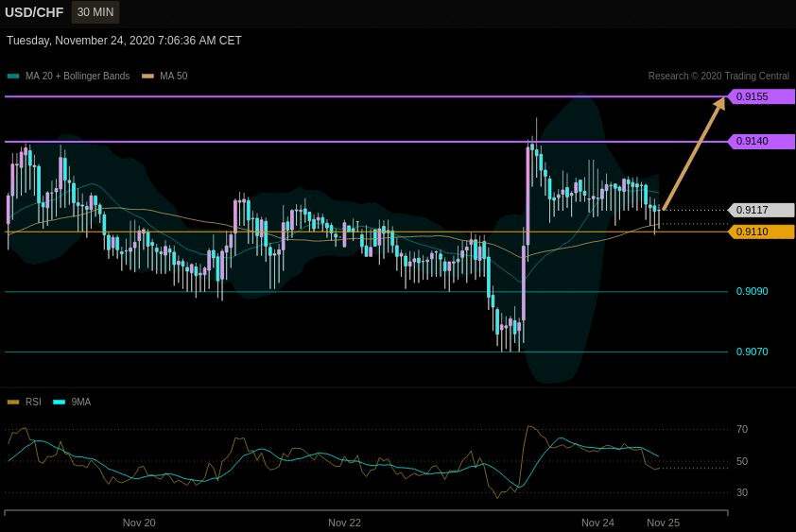This screenshot has height=532, width=796.
Task: Click the Nov 24 date axis label
Action: click(597, 523)
